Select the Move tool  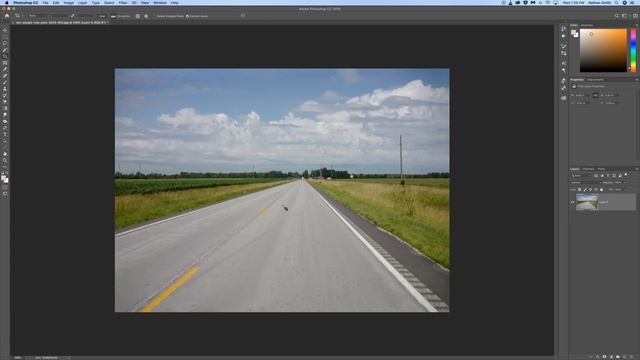5,30
